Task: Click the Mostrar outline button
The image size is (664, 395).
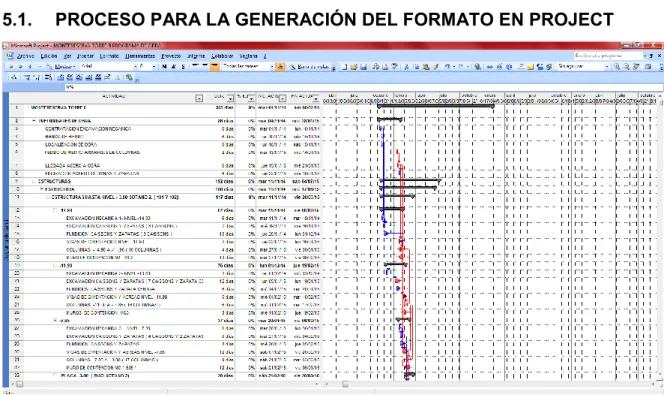Action: (x=64, y=66)
